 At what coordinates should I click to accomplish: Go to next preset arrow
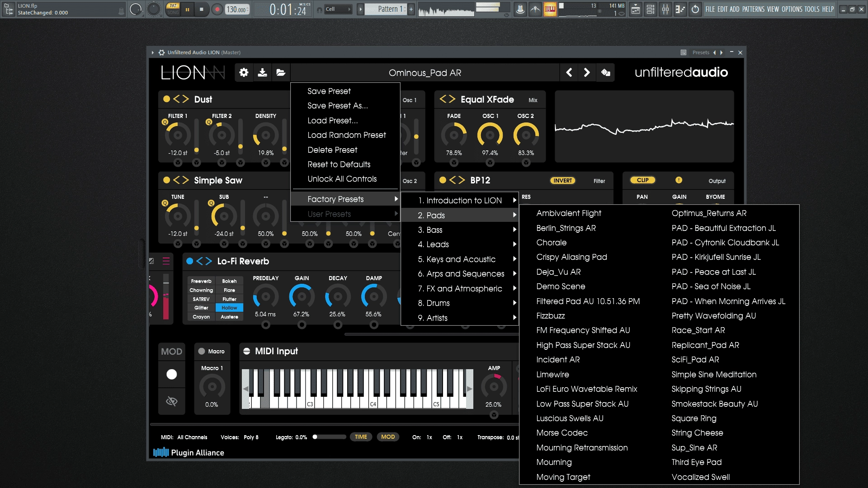[587, 72]
